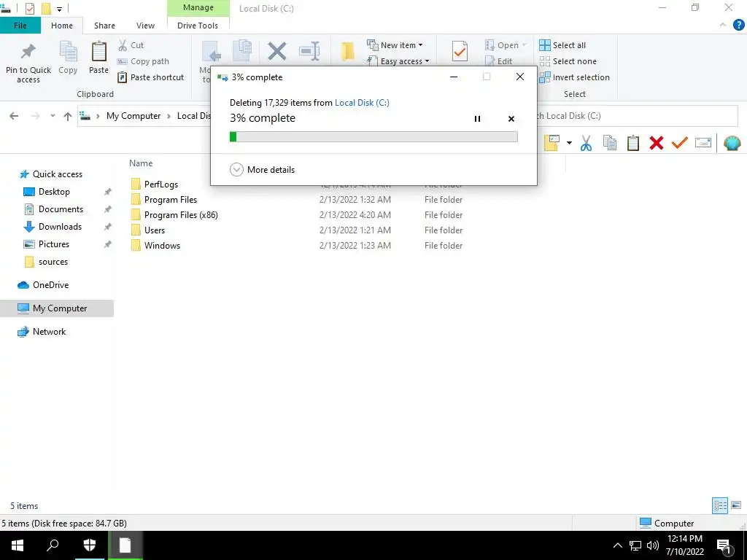Click the orange checkmark properties icon
The width and height of the screenshot is (747, 560).
coord(680,142)
